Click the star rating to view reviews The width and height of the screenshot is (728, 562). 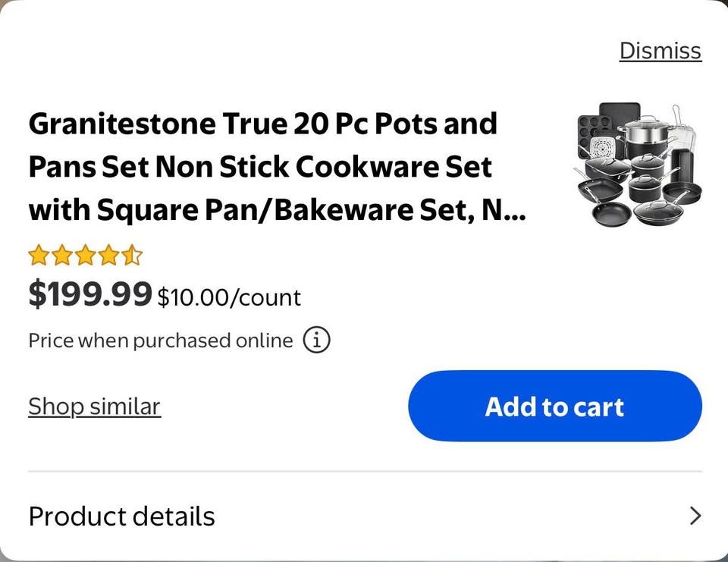point(86,255)
